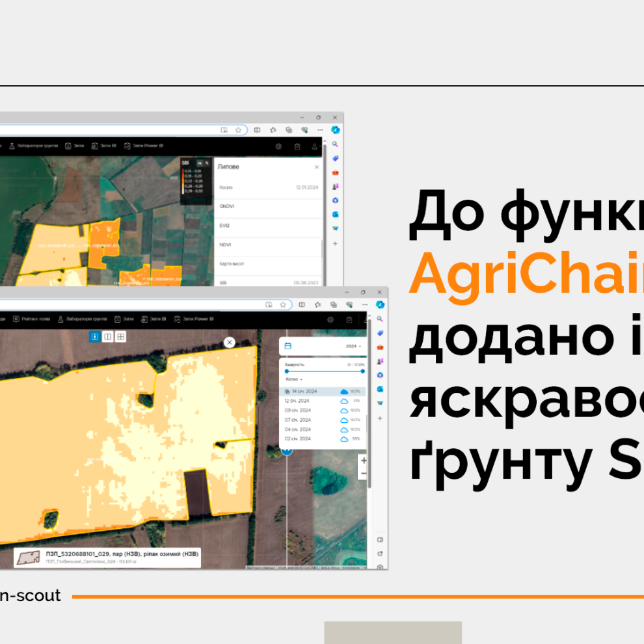Open Звіти Power BI menu in front window
This screenshot has height=644, width=644.
pyautogui.click(x=194, y=319)
